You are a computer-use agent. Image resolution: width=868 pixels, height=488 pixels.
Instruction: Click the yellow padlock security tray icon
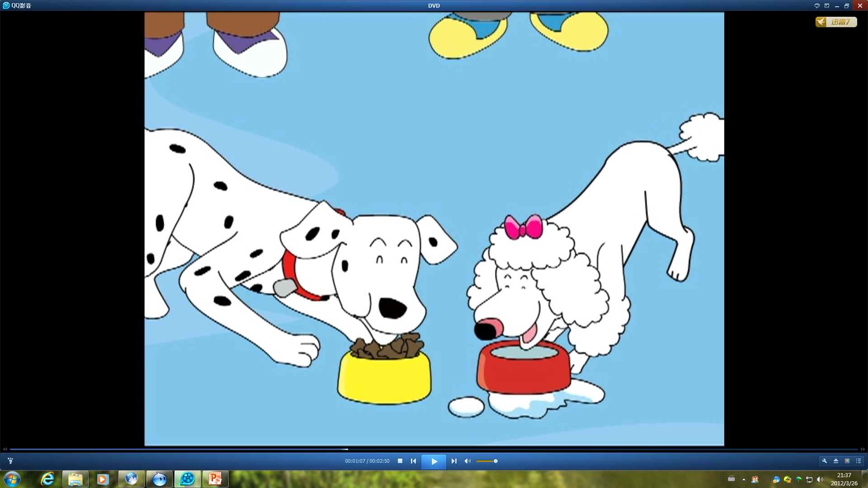[788, 479]
